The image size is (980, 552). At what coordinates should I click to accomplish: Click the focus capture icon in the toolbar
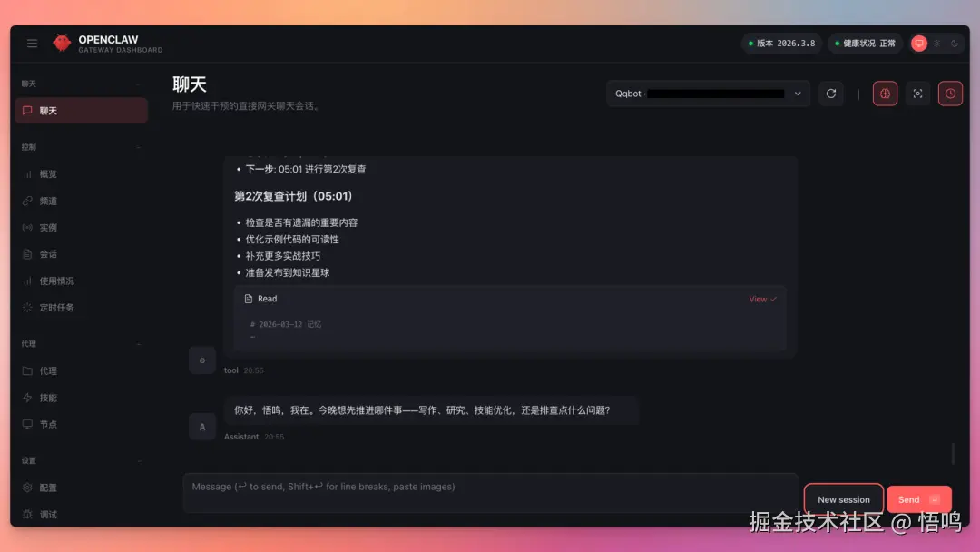[x=918, y=94]
